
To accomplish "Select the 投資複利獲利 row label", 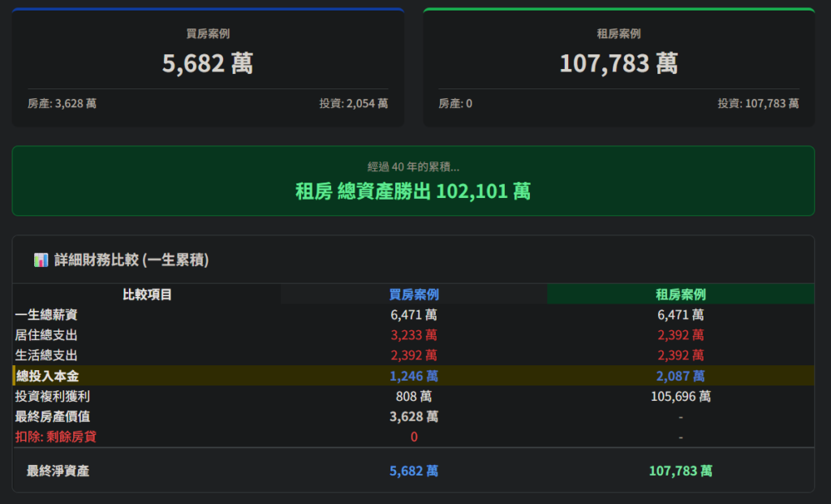I will pos(53,397).
